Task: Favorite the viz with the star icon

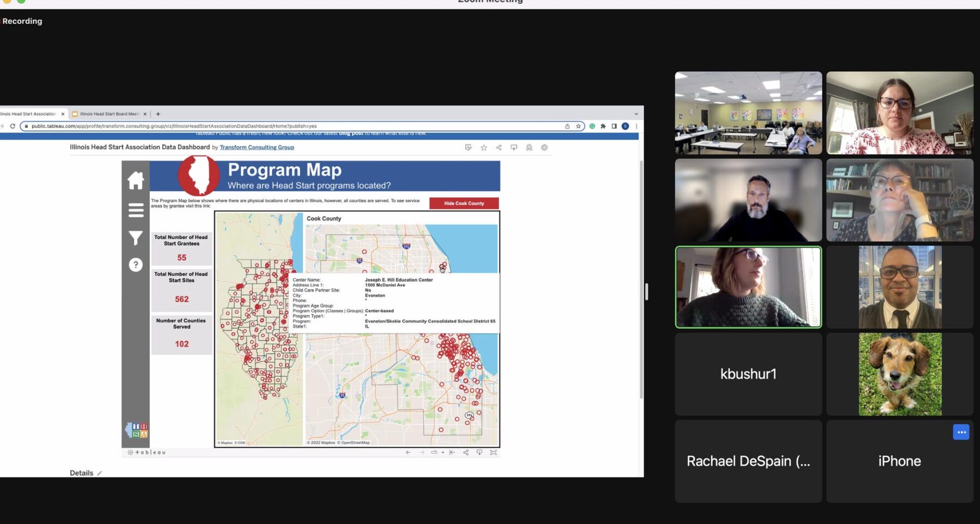Action: (483, 148)
